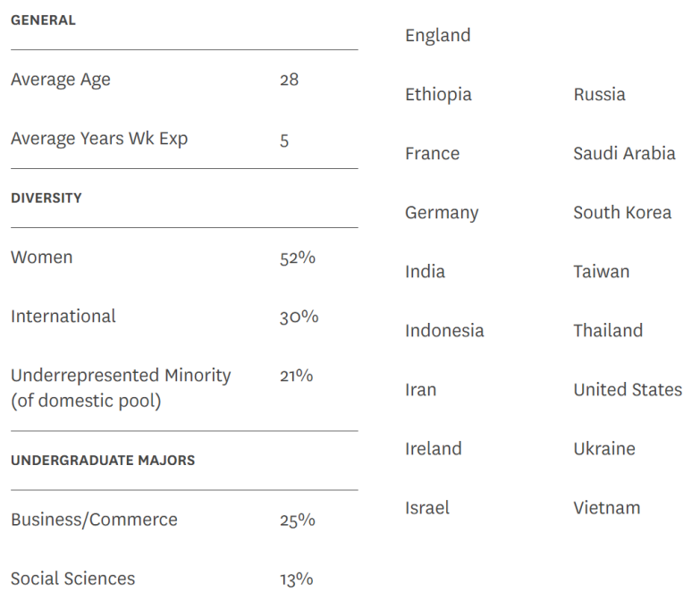
Task: Click the Average Years Wk Exp row
Action: click(x=99, y=139)
